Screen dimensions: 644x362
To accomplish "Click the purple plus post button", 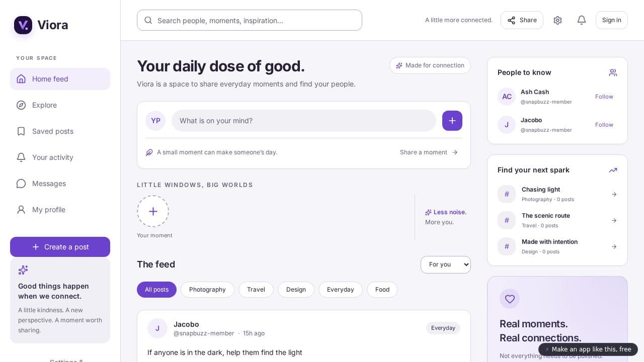I will click(x=452, y=121).
